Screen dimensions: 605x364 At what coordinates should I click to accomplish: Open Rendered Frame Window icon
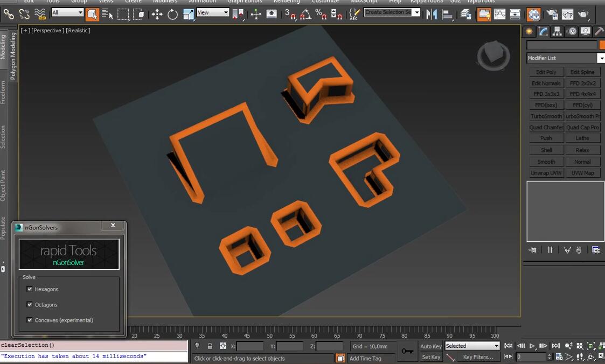[568, 15]
